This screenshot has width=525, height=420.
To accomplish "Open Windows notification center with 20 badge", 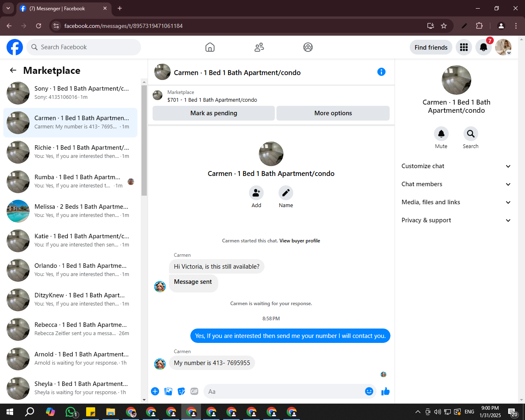I will point(513,412).
